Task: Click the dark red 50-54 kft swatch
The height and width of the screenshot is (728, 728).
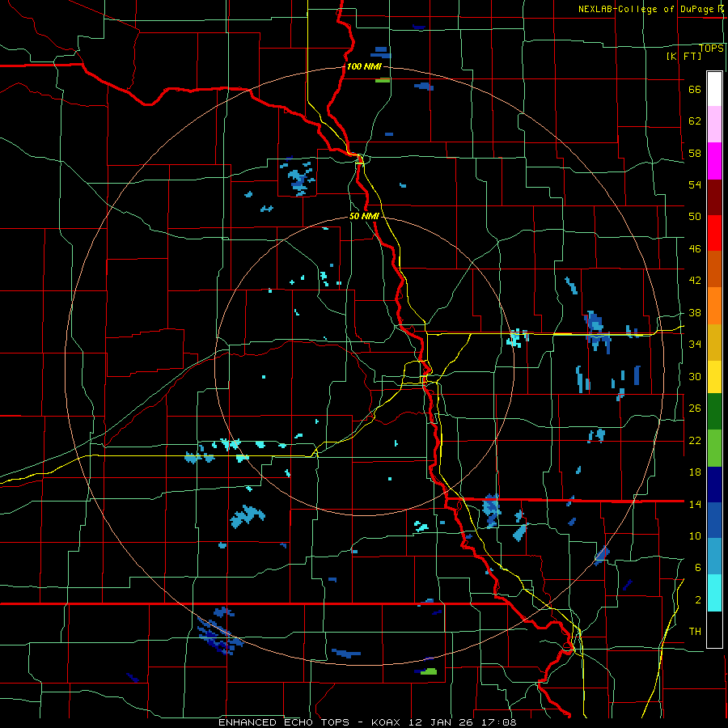Action: [714, 197]
